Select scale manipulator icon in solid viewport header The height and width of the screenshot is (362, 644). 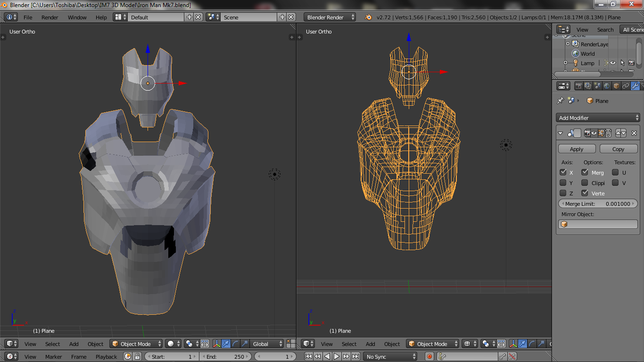(x=244, y=344)
